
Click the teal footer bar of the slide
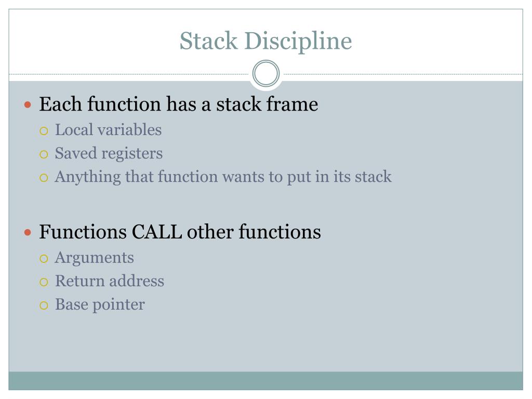265,381
